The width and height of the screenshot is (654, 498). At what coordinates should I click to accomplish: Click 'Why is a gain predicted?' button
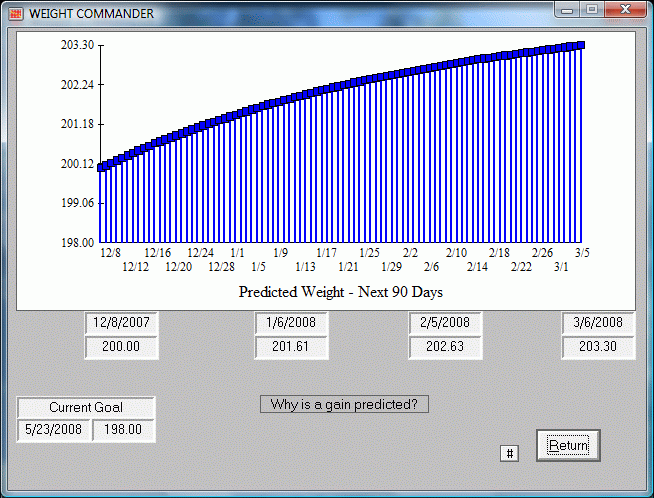click(343, 404)
